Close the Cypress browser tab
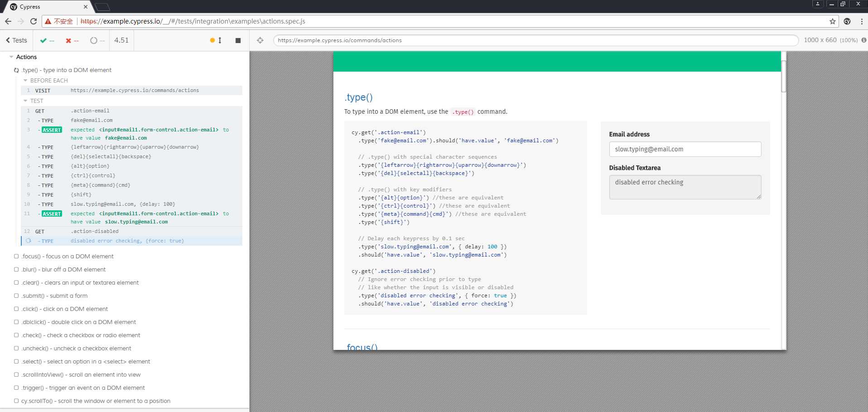The width and height of the screenshot is (868, 412). point(86,7)
